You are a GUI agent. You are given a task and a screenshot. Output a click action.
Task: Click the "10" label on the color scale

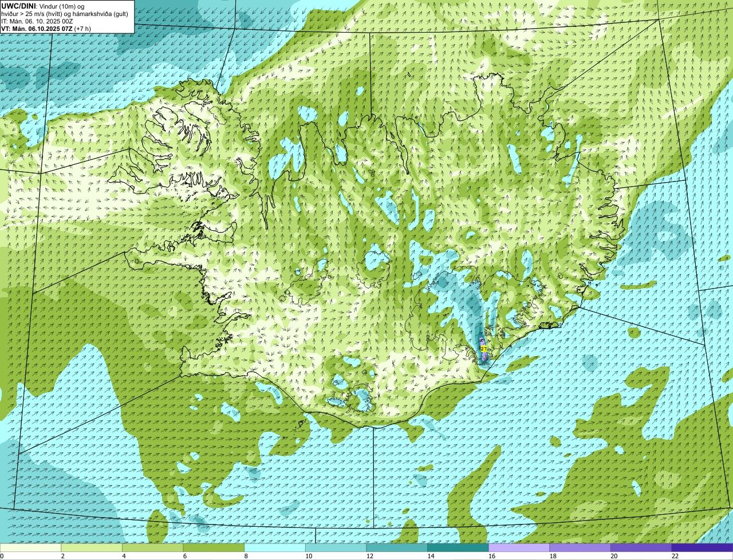(x=309, y=556)
